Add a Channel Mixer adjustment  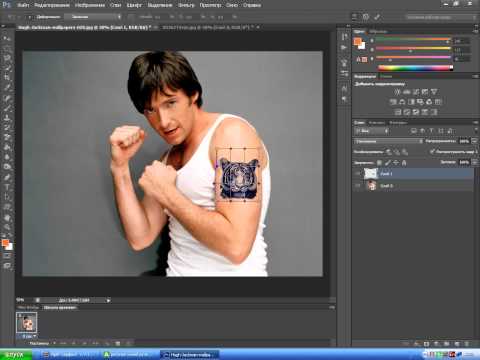click(x=429, y=102)
